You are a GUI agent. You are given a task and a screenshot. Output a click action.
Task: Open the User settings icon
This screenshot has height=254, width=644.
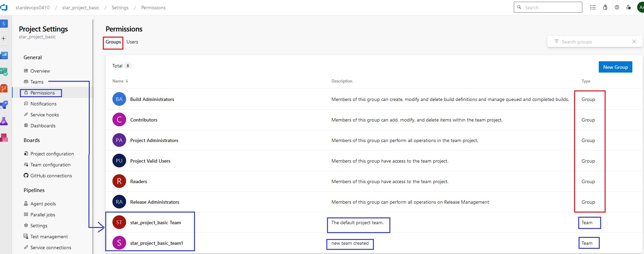tap(629, 7)
